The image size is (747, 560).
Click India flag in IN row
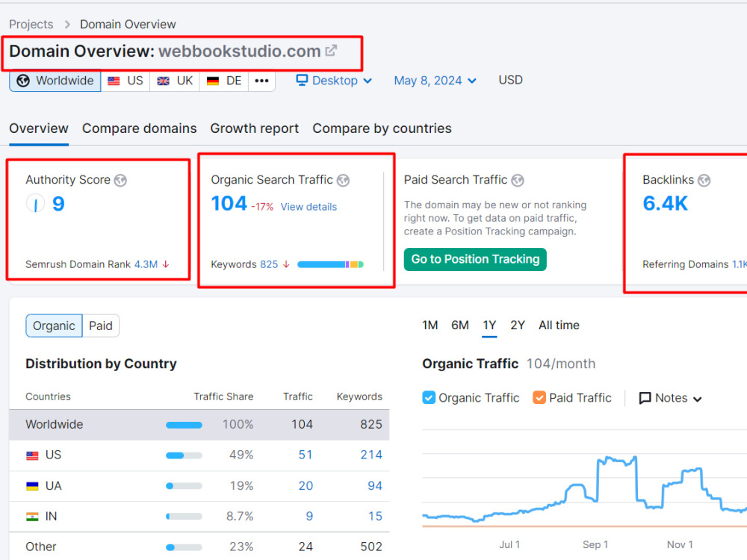32,517
